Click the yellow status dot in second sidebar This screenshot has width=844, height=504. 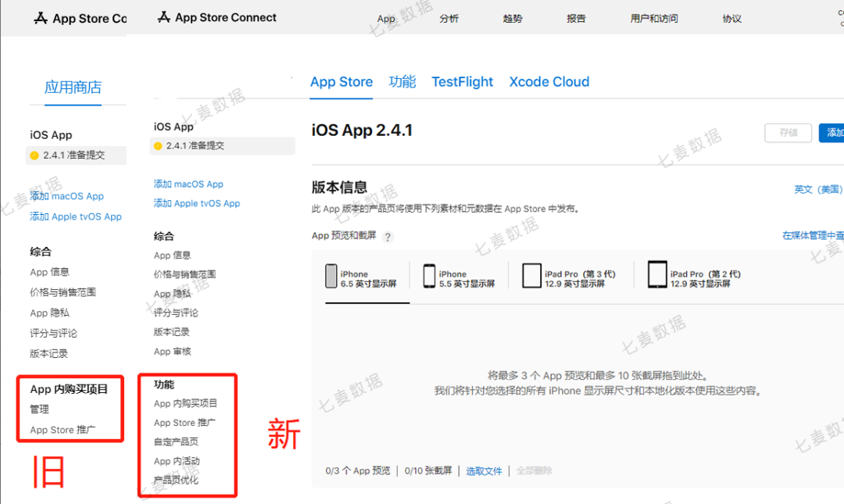pyautogui.click(x=158, y=146)
